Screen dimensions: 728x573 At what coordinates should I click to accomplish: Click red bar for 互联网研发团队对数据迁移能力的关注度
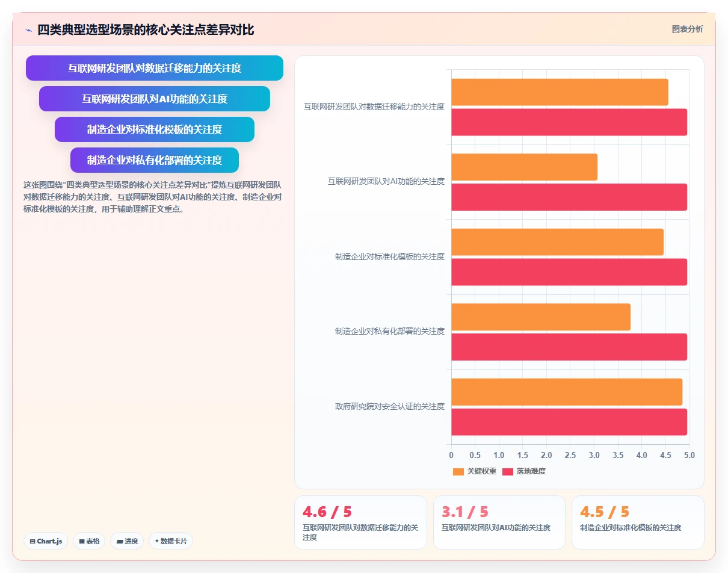point(569,122)
